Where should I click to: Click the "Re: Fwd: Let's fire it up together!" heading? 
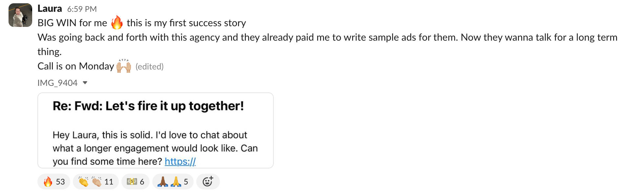(x=148, y=106)
